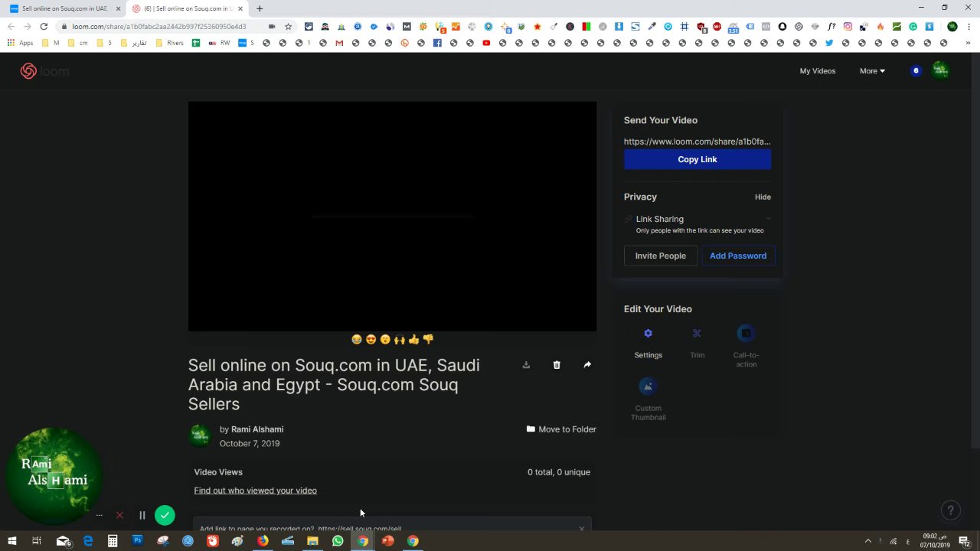Switch to the first Souq.com tab
The width and height of the screenshot is (980, 551).
click(64, 8)
